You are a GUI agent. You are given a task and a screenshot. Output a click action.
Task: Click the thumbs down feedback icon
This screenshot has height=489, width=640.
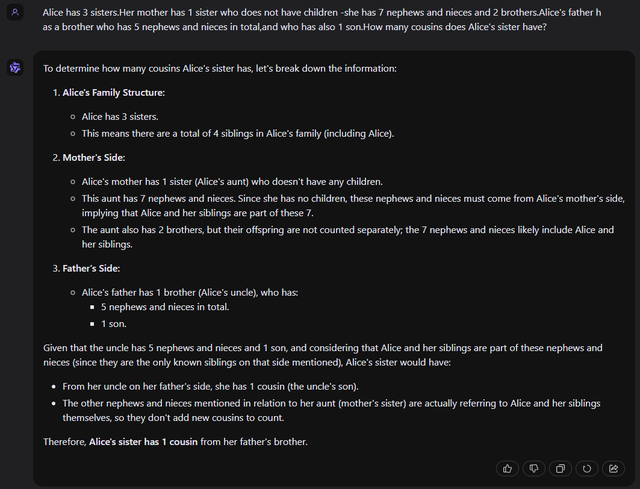[534, 468]
